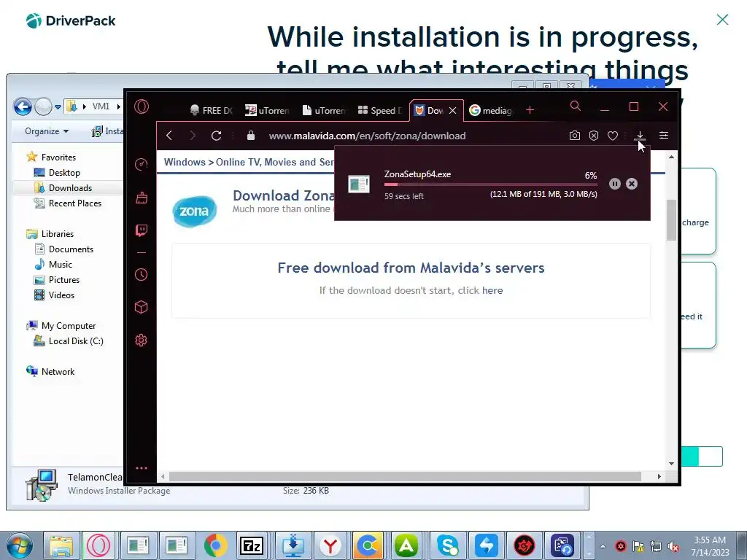The width and height of the screenshot is (747, 560).
Task: Click DriverPack installation progress bar
Action: (702, 456)
